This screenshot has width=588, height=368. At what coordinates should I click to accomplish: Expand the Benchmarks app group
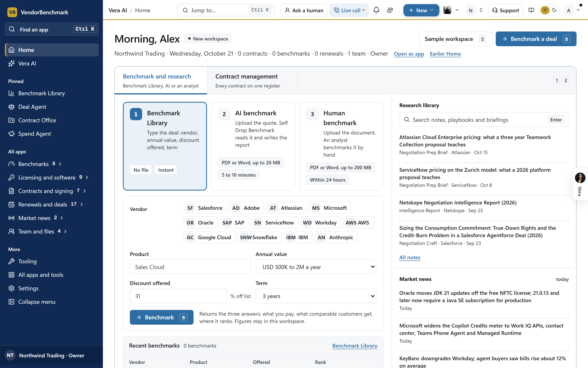(52, 164)
